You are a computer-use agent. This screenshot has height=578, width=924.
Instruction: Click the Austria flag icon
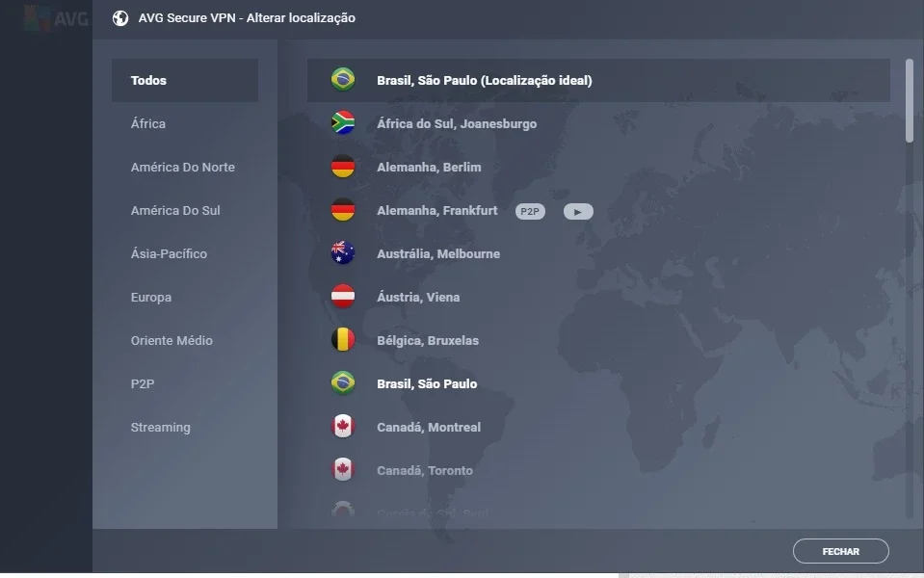pyautogui.click(x=343, y=297)
